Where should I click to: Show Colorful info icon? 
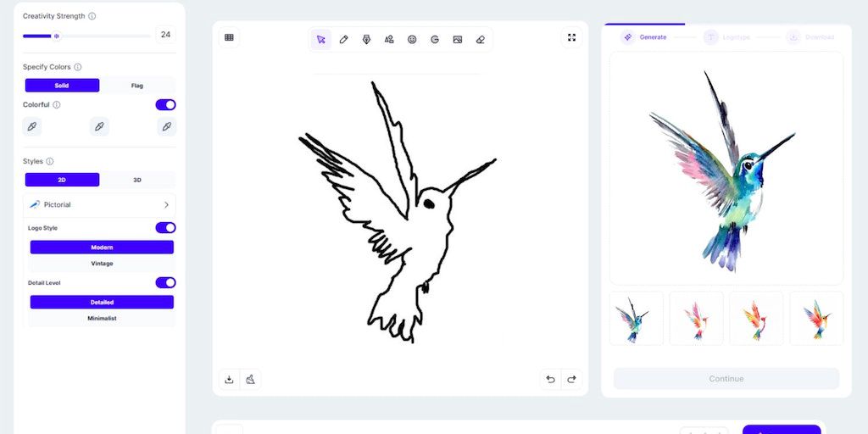[57, 104]
